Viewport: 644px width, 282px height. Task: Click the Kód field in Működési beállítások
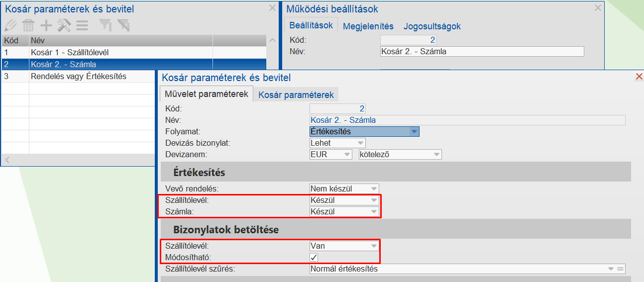click(408, 40)
